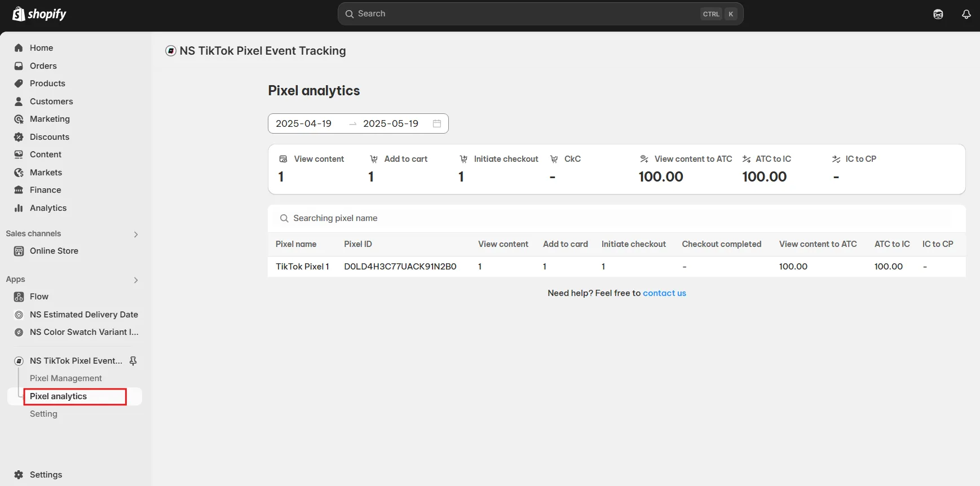
Task: Click the Flow app icon
Action: 19,297
